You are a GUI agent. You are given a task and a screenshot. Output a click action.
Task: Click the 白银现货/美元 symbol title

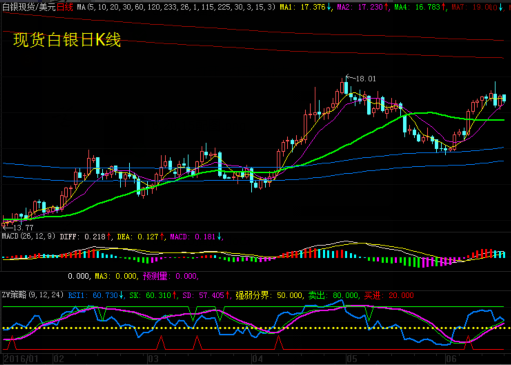pyautogui.click(x=29, y=7)
